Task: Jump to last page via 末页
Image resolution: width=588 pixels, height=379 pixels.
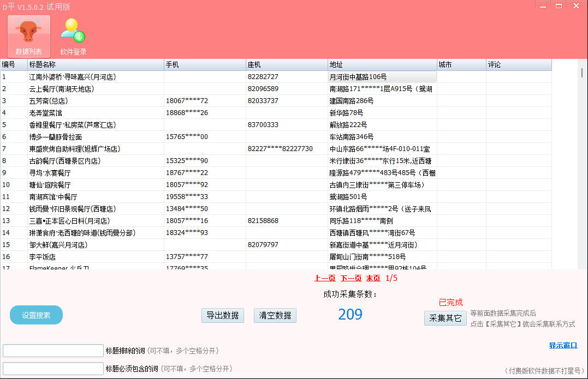Action: tap(373, 278)
